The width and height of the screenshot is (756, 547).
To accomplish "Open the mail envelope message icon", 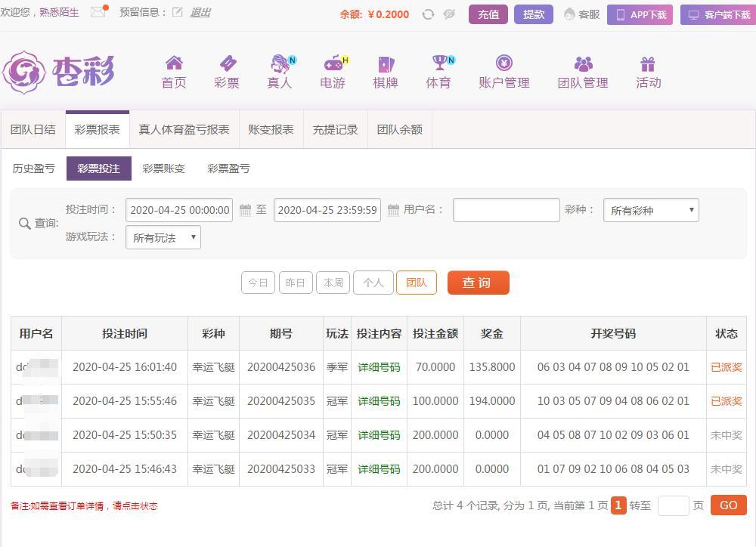I will [98, 12].
